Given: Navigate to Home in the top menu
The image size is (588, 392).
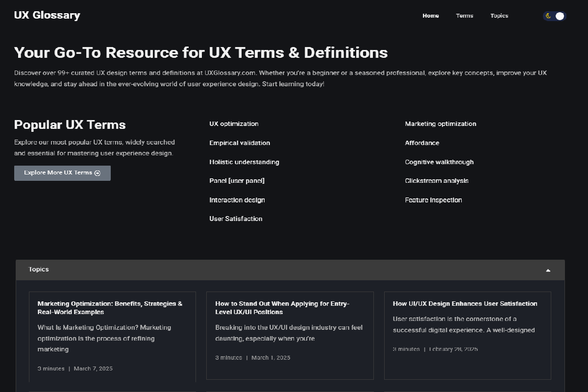Looking at the screenshot, I should (430, 16).
